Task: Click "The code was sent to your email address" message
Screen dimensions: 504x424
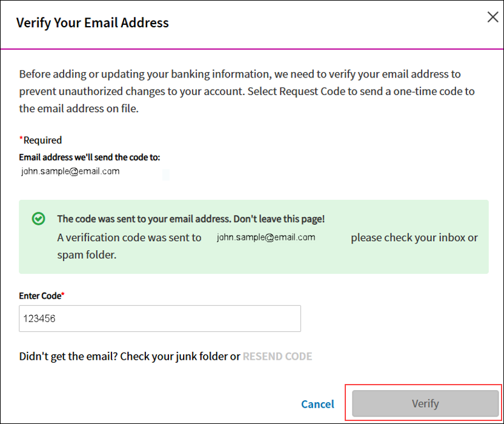Action: [191, 219]
